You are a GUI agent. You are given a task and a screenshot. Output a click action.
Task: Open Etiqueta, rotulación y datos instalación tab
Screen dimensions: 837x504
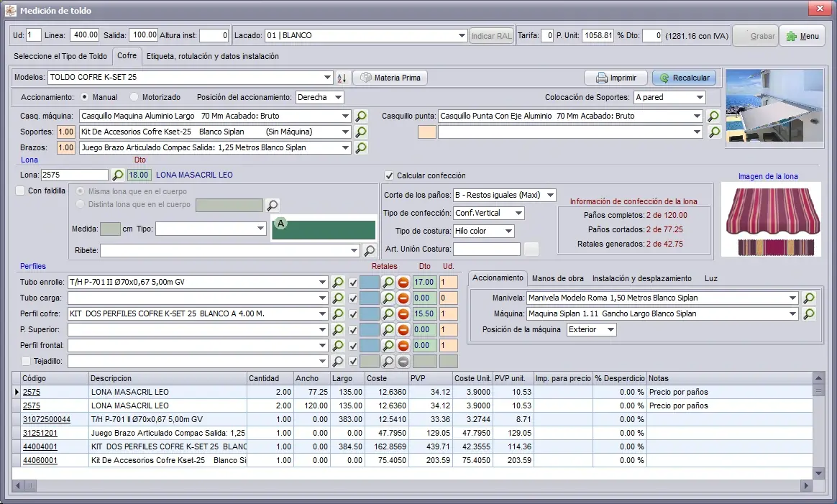point(212,56)
